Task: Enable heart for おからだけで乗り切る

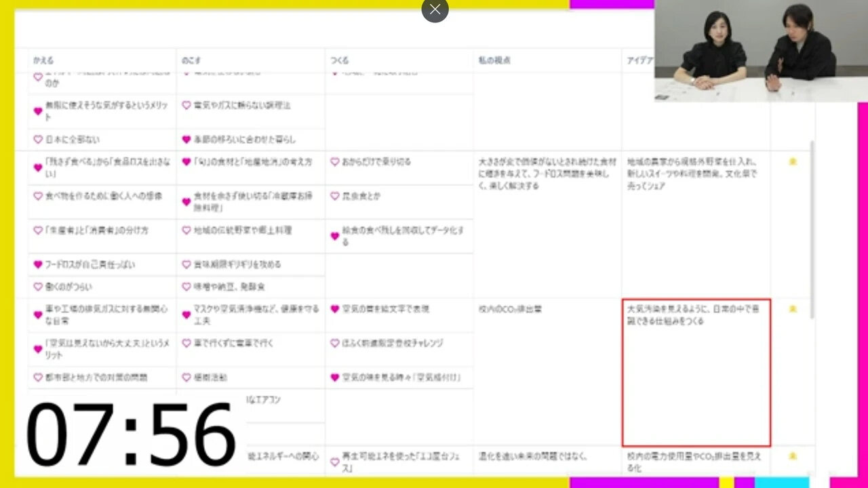Action: point(334,162)
